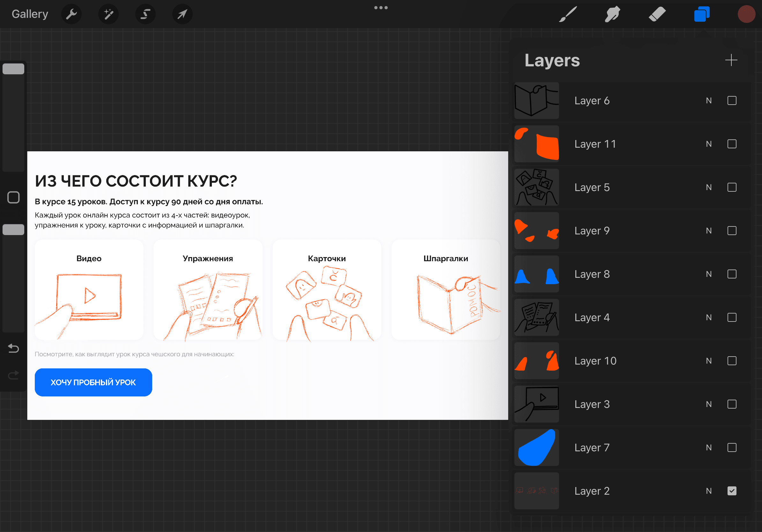762x532 pixels.
Task: Activate the Transform arrow tool
Action: (x=182, y=14)
